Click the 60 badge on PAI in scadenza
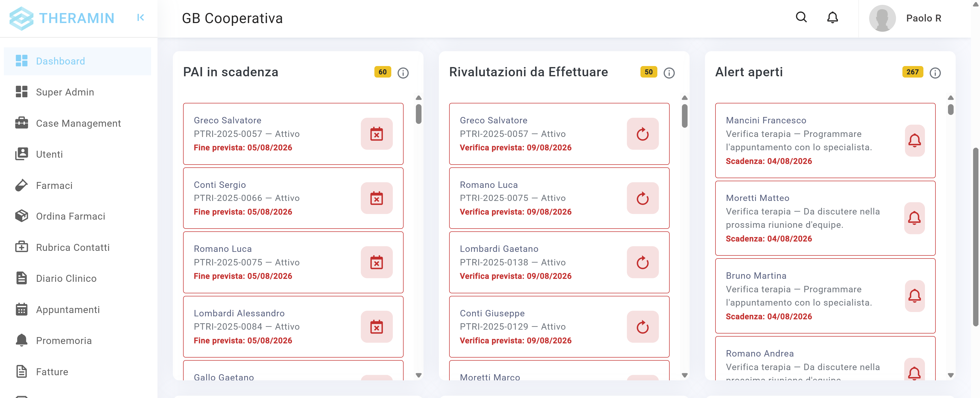The width and height of the screenshot is (980, 398). tap(382, 72)
